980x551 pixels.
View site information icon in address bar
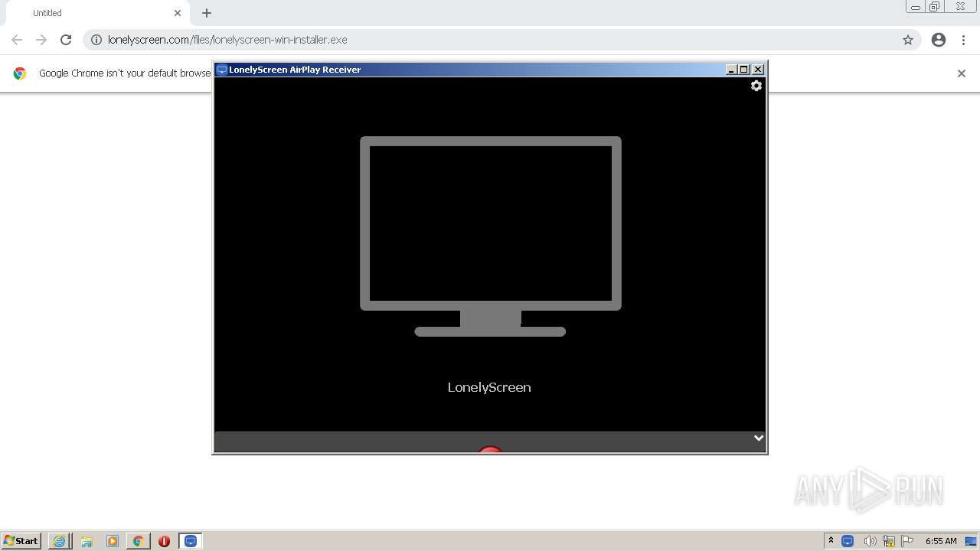pyautogui.click(x=96, y=40)
